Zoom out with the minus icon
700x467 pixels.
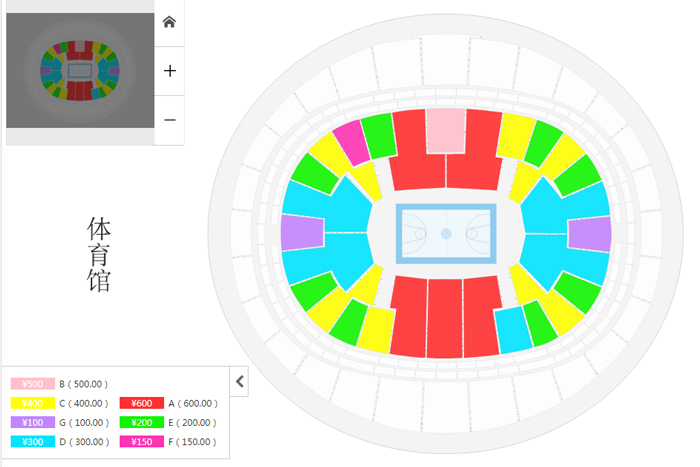click(170, 120)
